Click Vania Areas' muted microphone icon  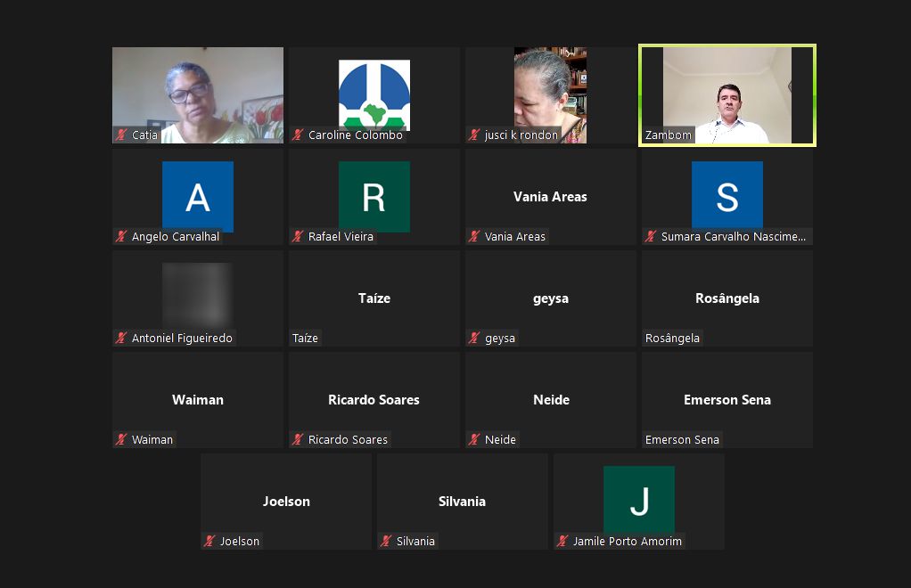coord(475,237)
